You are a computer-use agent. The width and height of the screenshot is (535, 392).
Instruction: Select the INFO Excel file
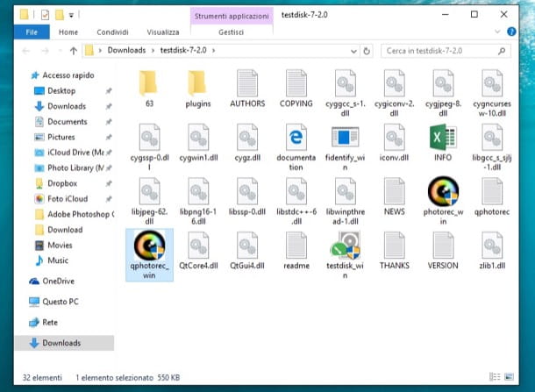443,143
